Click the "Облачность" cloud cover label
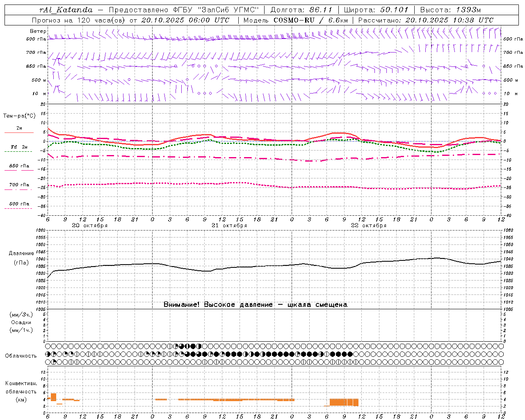 point(21,356)
